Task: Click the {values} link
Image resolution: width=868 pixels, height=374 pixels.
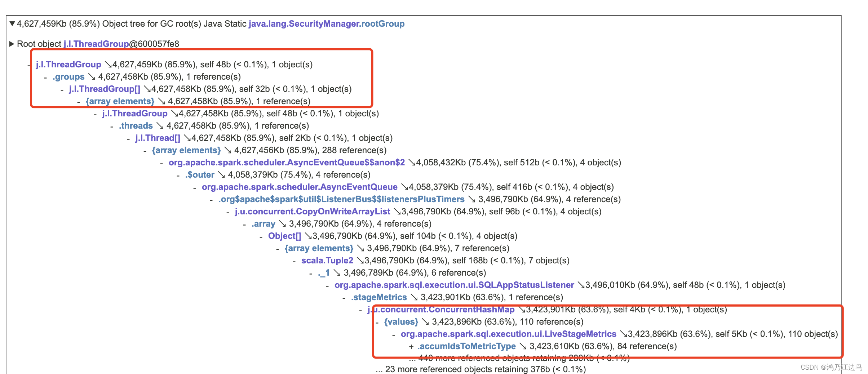Action: coord(401,322)
